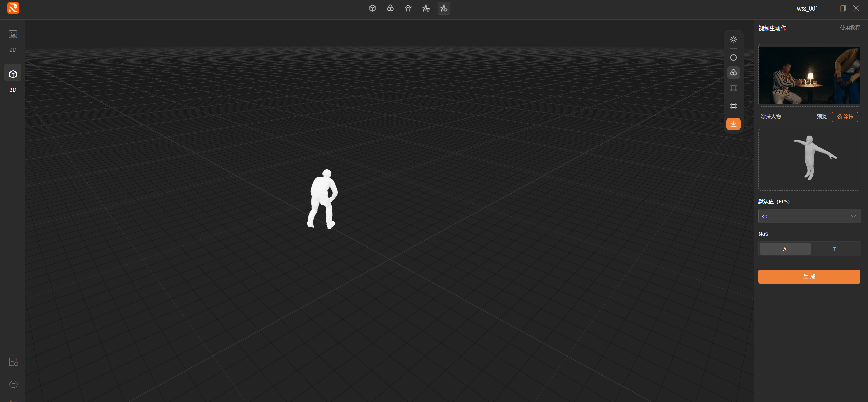868x402 pixels.
Task: Restore down the application window
Action: coord(843,8)
